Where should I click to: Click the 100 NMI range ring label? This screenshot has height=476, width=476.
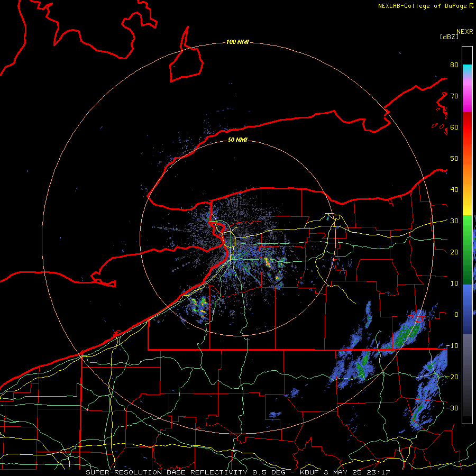tap(237, 42)
